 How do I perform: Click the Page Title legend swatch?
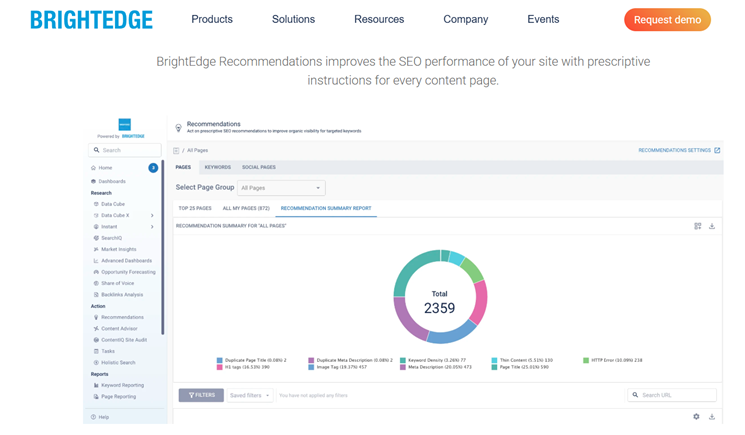[494, 367]
